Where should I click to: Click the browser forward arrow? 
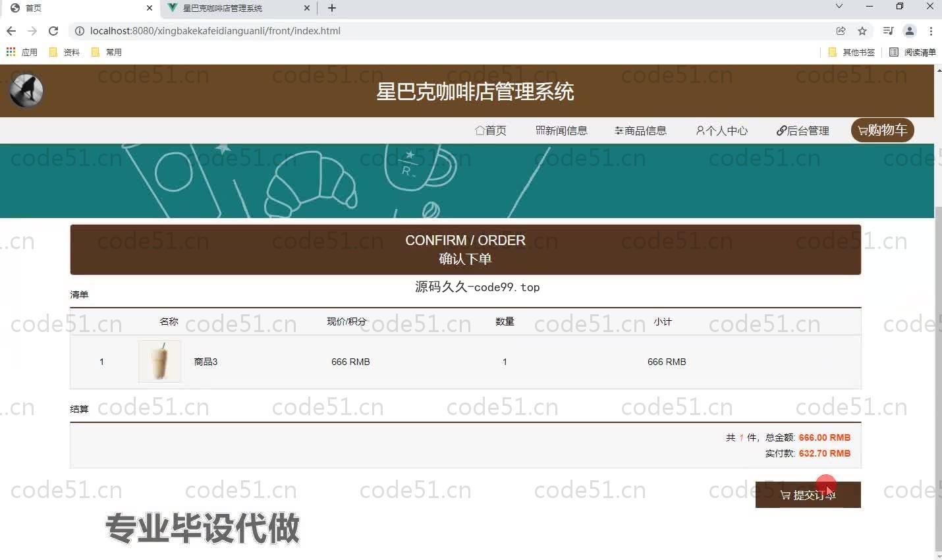32,31
